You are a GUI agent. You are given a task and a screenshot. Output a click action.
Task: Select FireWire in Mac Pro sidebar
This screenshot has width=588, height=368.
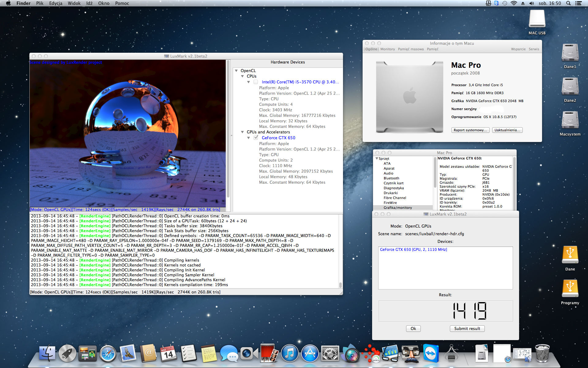(390, 203)
